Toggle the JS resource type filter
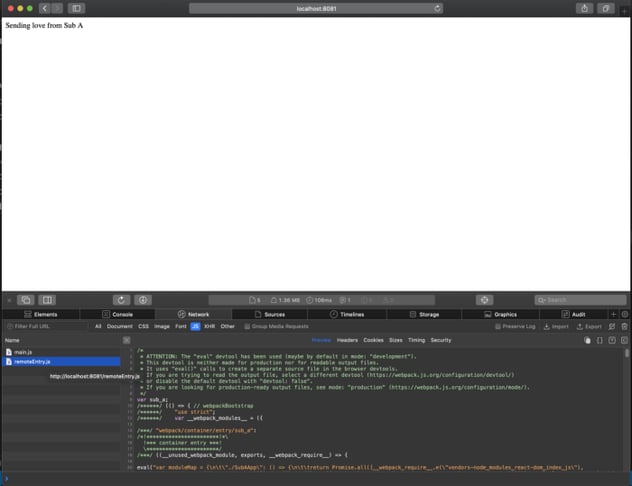The image size is (632, 486). click(x=195, y=326)
